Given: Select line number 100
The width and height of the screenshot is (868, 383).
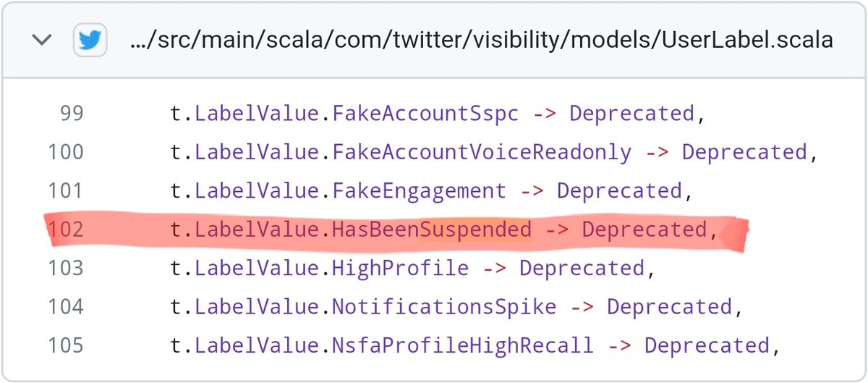Looking at the screenshot, I should coord(66,152).
